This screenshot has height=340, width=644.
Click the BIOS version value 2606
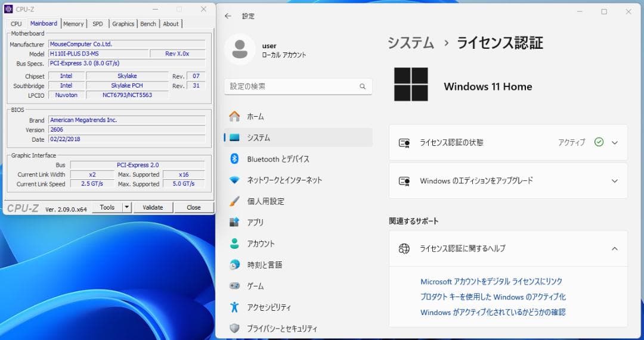(x=127, y=130)
